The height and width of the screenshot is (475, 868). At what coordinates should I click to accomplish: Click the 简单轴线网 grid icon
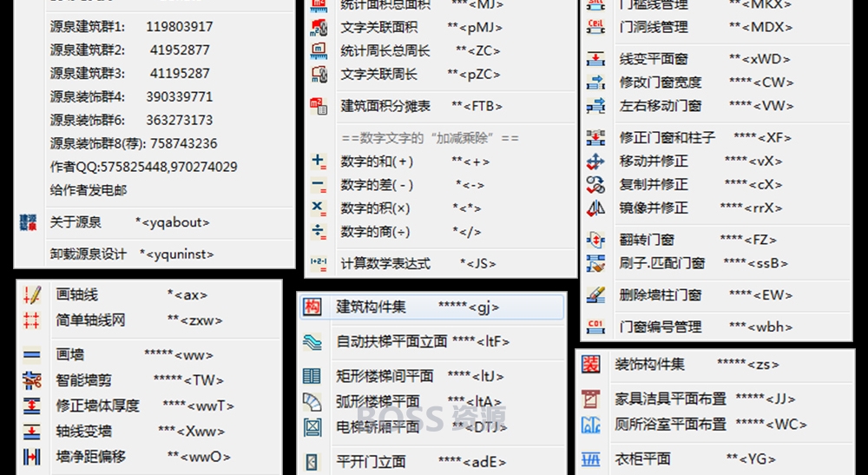click(32, 320)
